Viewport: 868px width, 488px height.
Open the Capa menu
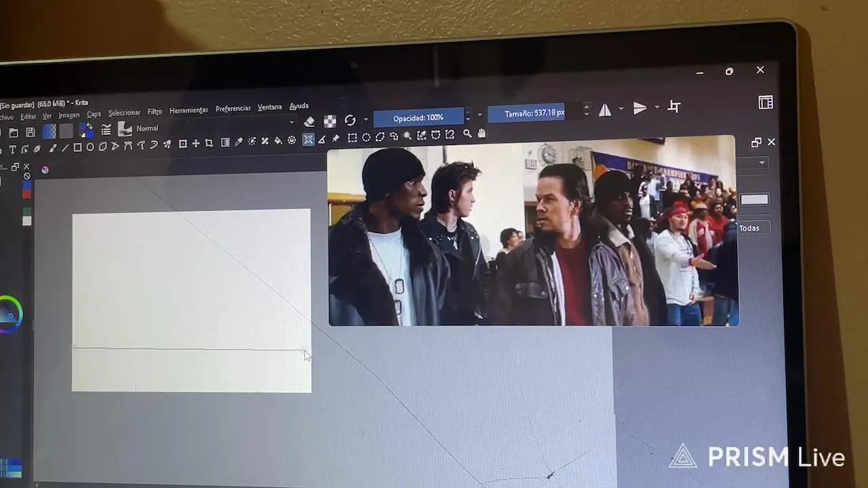[94, 114]
